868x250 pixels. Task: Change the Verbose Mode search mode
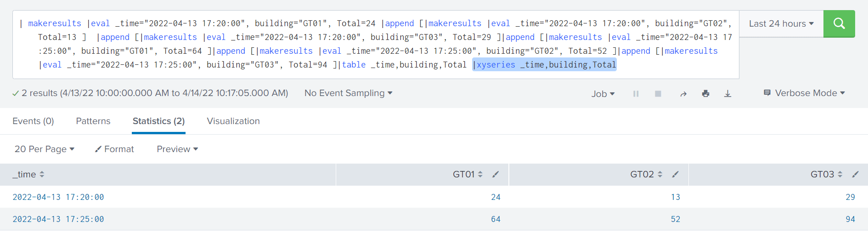coord(804,93)
